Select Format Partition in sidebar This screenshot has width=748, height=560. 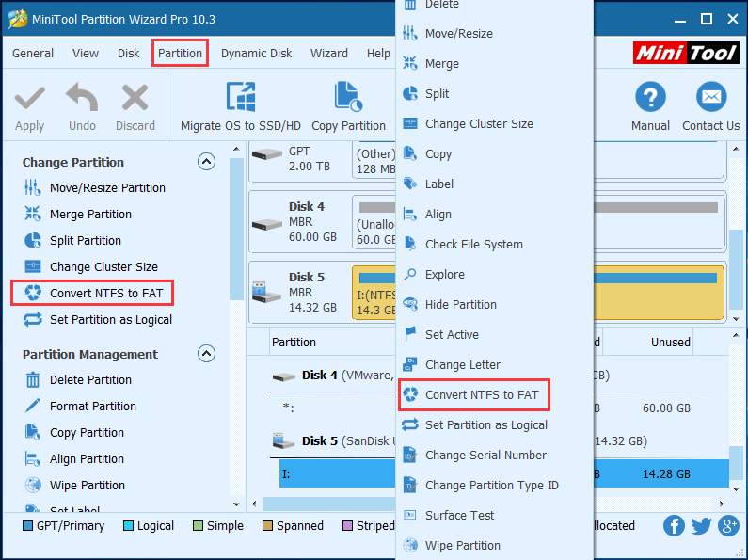tap(80, 406)
